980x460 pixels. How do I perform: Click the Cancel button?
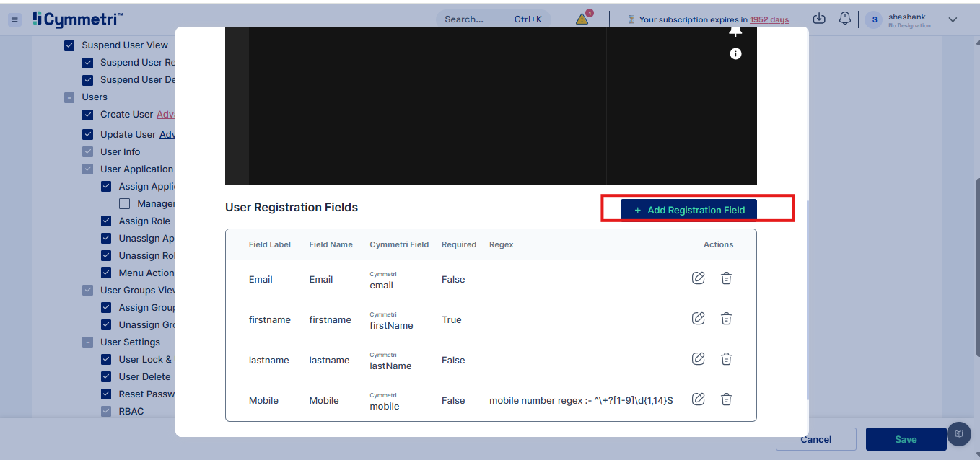[816, 439]
